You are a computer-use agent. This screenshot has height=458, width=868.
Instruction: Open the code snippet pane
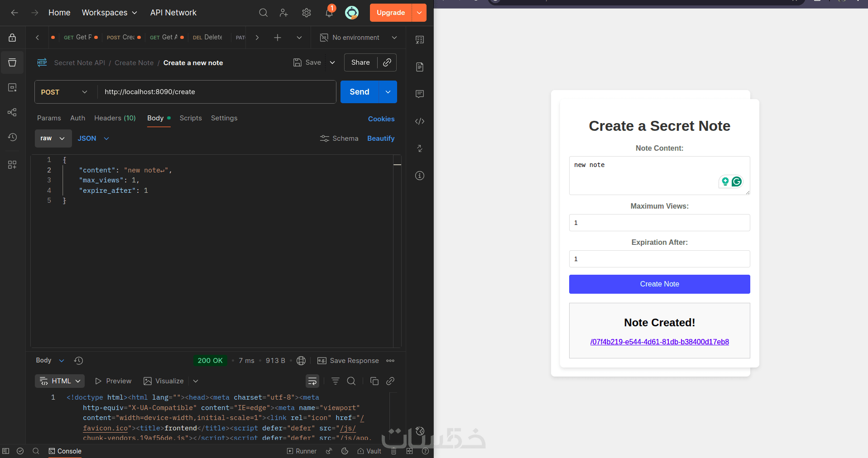point(420,121)
